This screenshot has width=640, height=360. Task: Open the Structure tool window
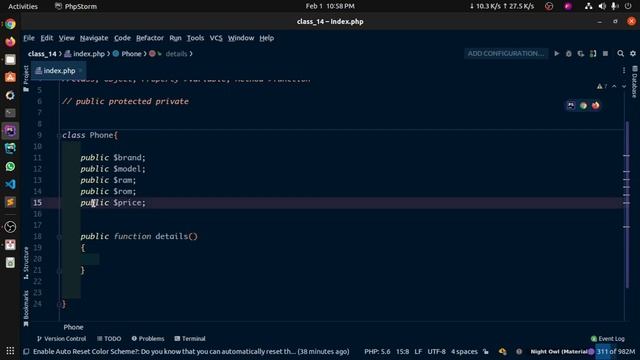pyautogui.click(x=26, y=262)
